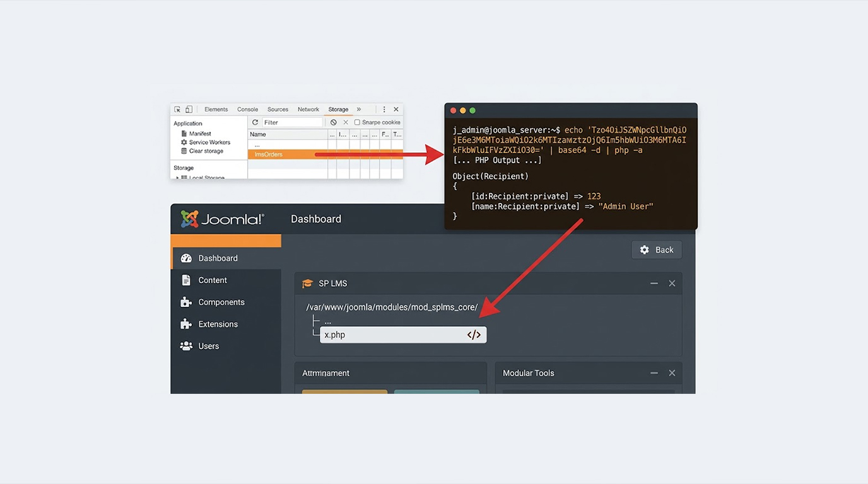Sort by the Name column header

coord(288,134)
